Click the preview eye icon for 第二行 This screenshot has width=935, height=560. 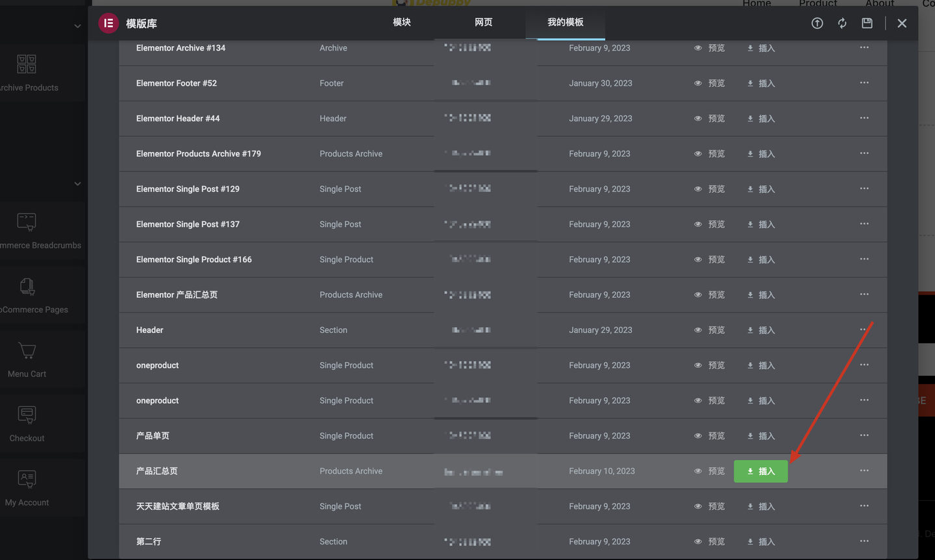(x=698, y=542)
